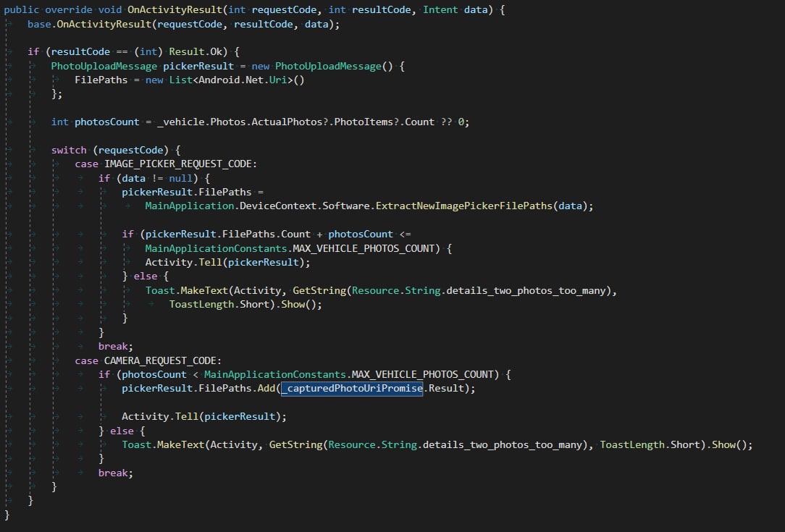Viewport: 785px width, 532px height.
Task: Click the 'ActualPhotos' property name
Action: tap(287, 122)
